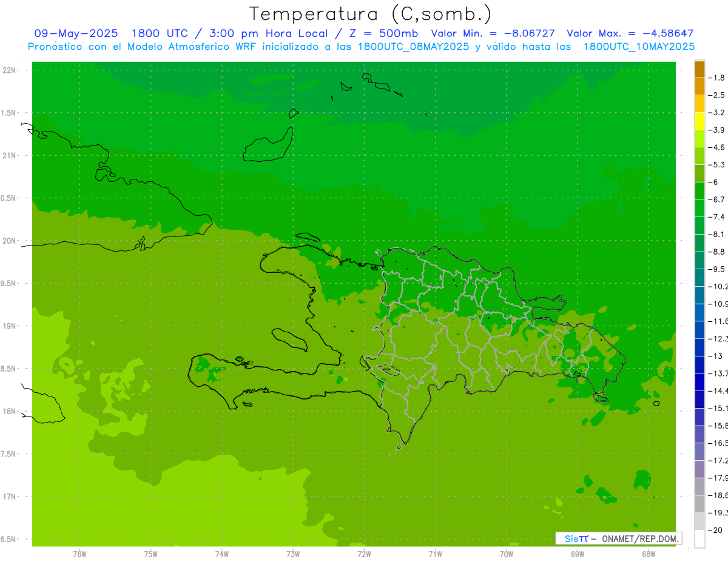The image size is (728, 562).
Task: Select the "3:00 pm Hora Local" text
Action: (268, 34)
